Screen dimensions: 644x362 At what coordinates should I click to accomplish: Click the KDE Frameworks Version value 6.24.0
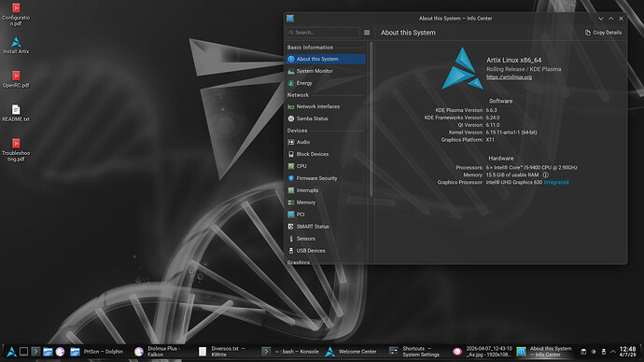493,118
